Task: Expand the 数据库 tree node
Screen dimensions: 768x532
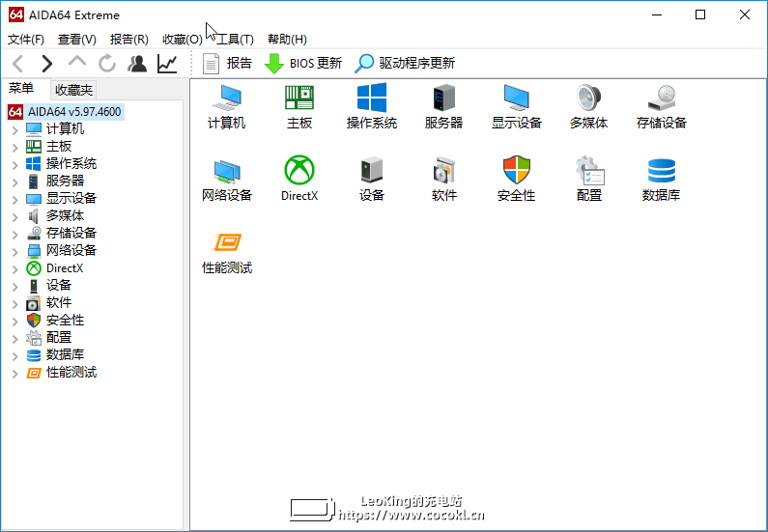Action: pyautogui.click(x=14, y=356)
